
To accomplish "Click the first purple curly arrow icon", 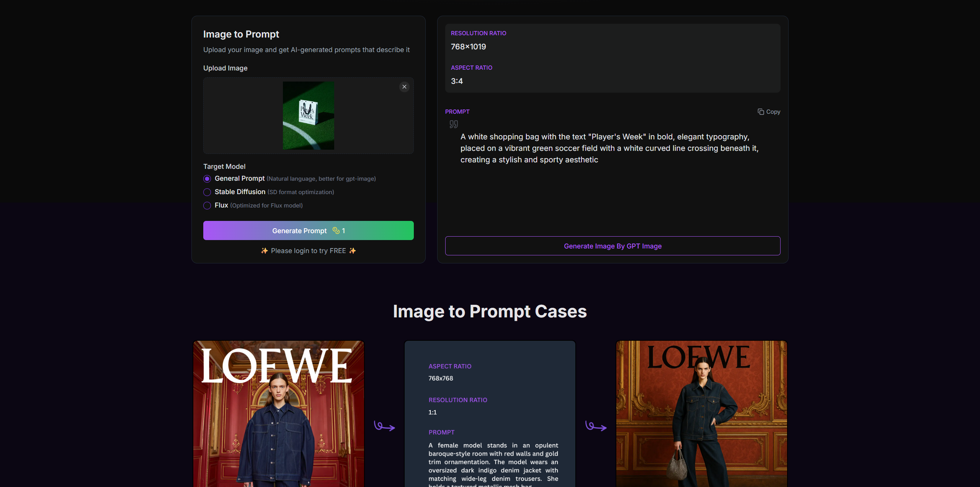I will coord(384,426).
